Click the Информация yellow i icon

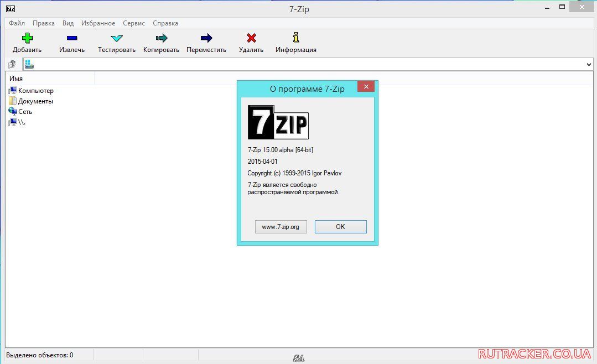tap(296, 37)
